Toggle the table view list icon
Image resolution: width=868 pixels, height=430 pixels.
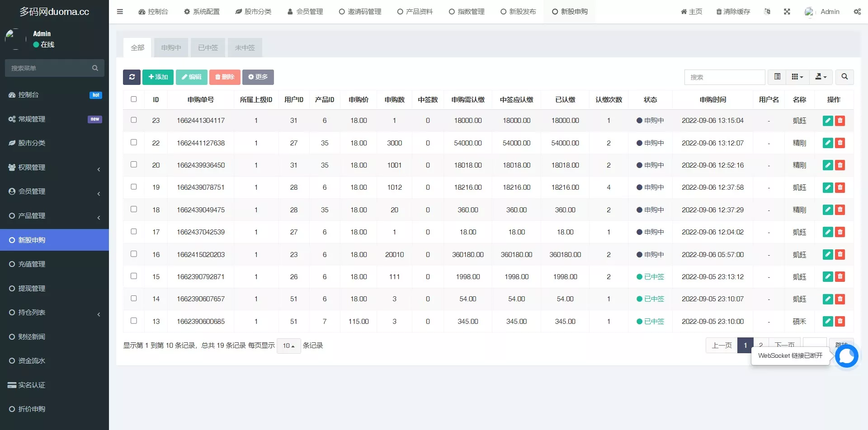[x=777, y=77]
